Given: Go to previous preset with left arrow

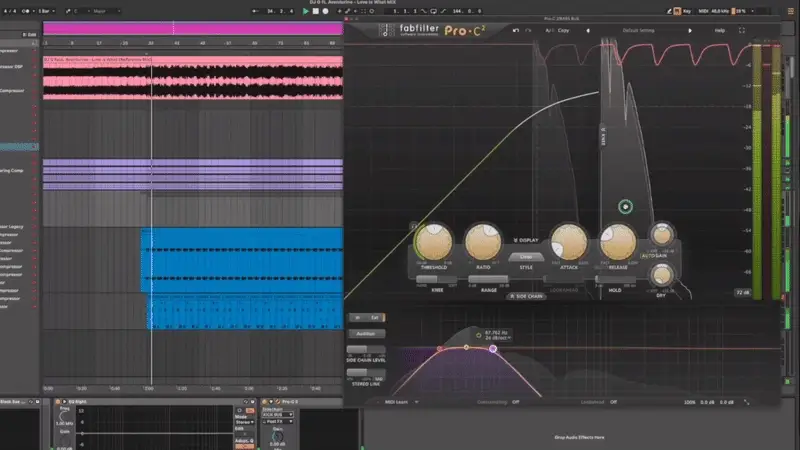Looking at the screenshot, I should [x=588, y=31].
